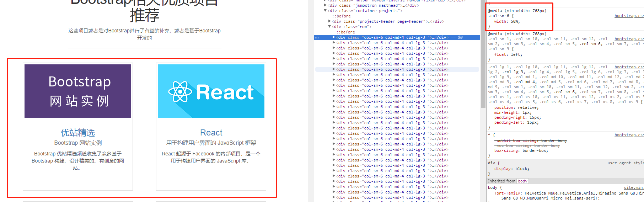Screen dimensions: 644x202
Task: Open the Bootstrap 网站实例 purple thumbnail
Action: pos(78,91)
